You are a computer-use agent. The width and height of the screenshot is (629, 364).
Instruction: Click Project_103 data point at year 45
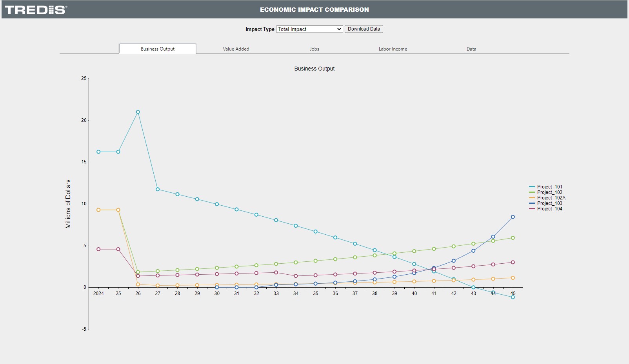coord(513,217)
